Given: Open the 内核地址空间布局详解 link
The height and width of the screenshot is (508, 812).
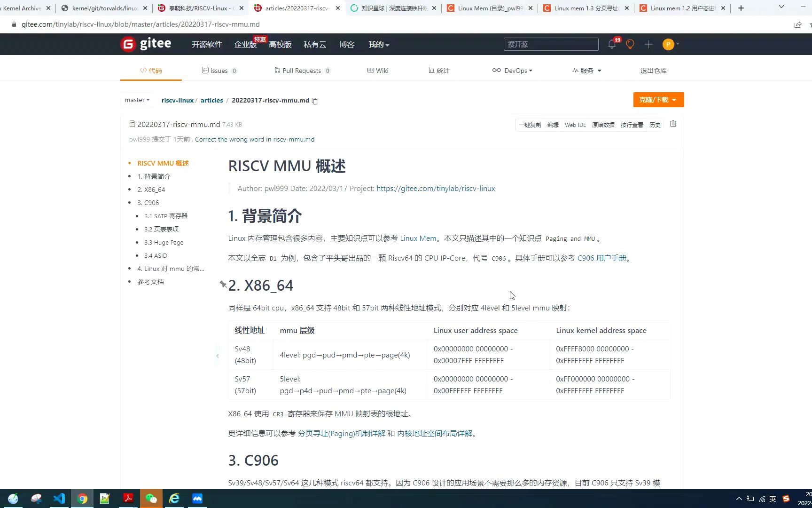Looking at the screenshot, I should click(435, 433).
